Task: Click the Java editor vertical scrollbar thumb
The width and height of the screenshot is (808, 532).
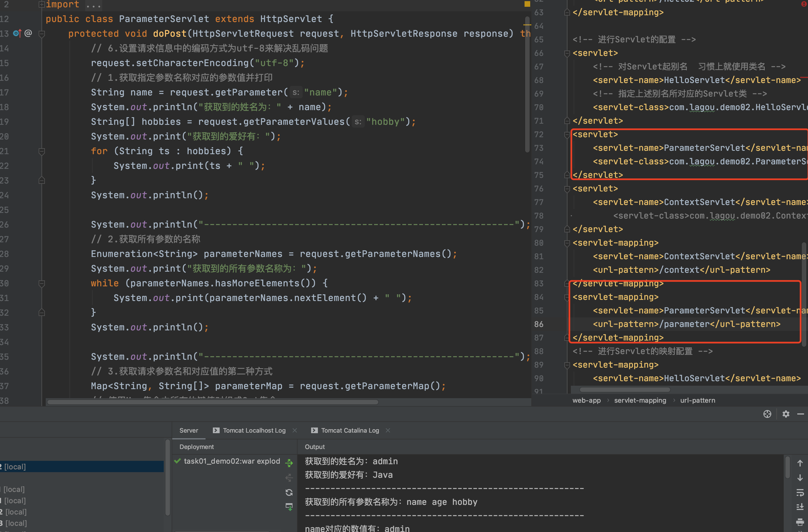Action: (527, 84)
